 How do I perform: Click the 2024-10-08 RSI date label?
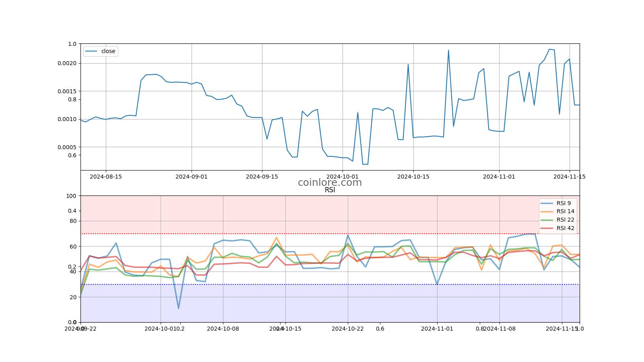(x=223, y=329)
